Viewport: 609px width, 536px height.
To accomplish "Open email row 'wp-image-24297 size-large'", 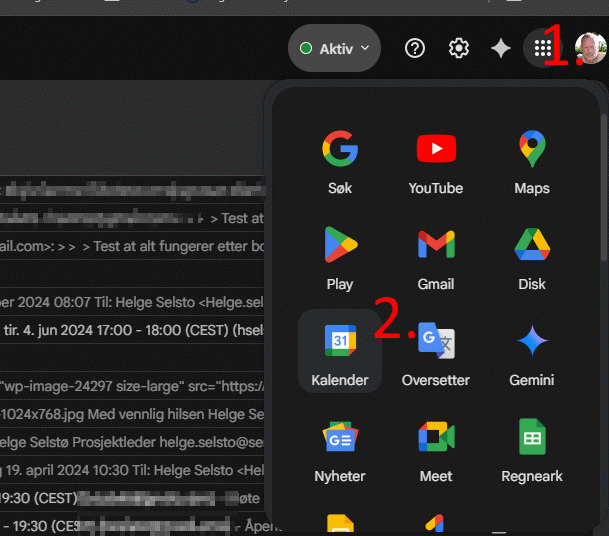I will (x=132, y=386).
